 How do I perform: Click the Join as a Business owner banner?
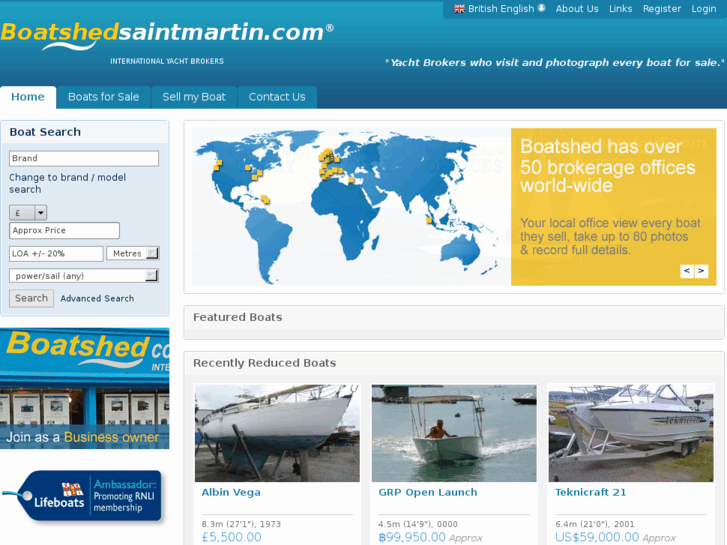[84, 388]
